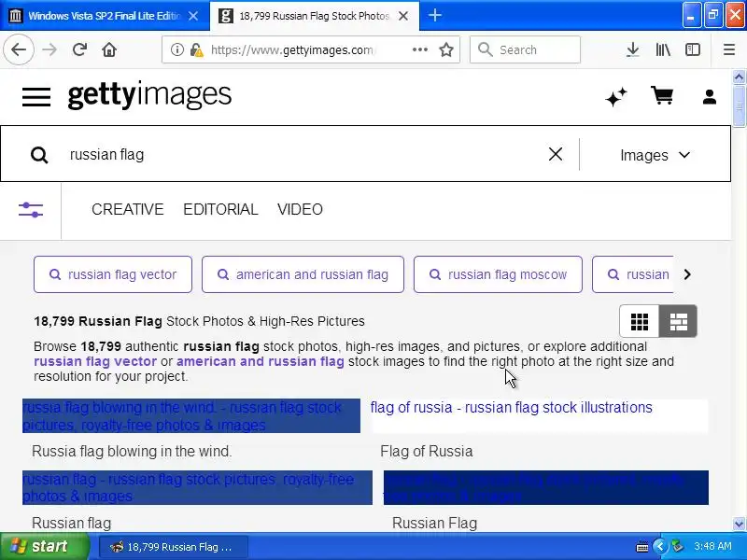This screenshot has height=560, width=747.
Task: Reload the current page
Action: click(79, 49)
